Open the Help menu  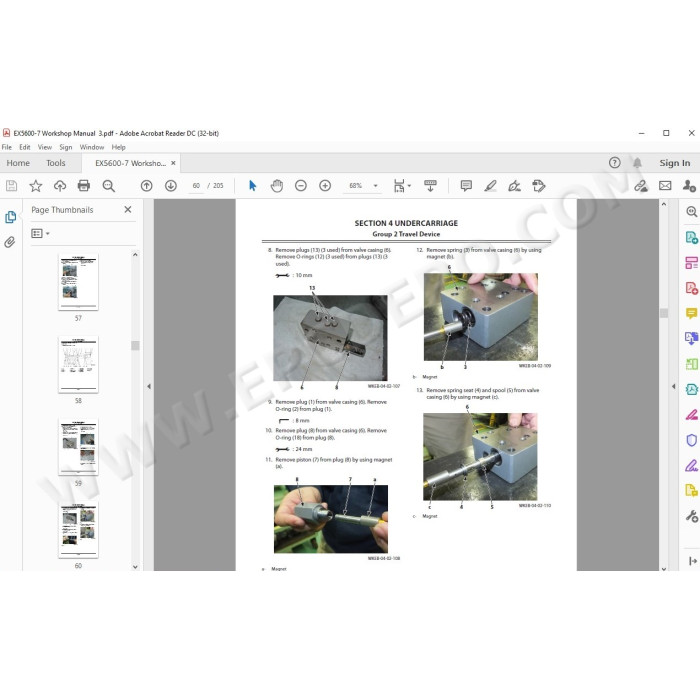pos(118,147)
